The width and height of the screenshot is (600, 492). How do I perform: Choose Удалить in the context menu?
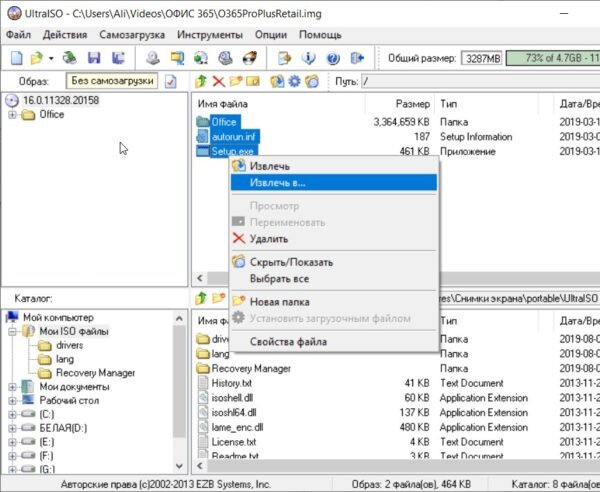(x=334, y=239)
